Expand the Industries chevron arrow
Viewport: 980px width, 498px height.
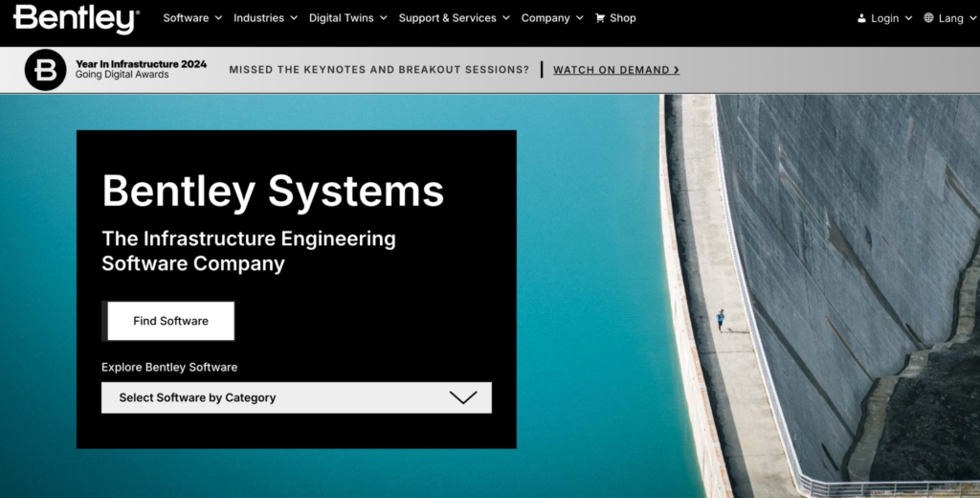[294, 18]
